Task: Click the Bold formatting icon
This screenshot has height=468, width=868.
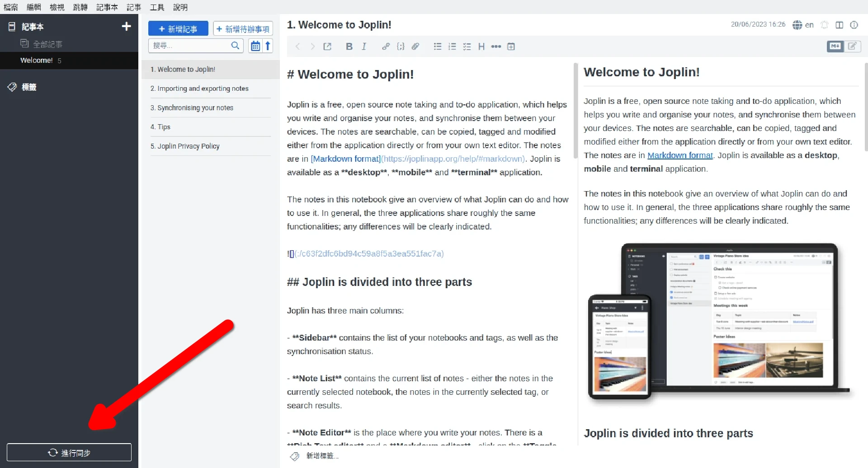Action: (349, 47)
